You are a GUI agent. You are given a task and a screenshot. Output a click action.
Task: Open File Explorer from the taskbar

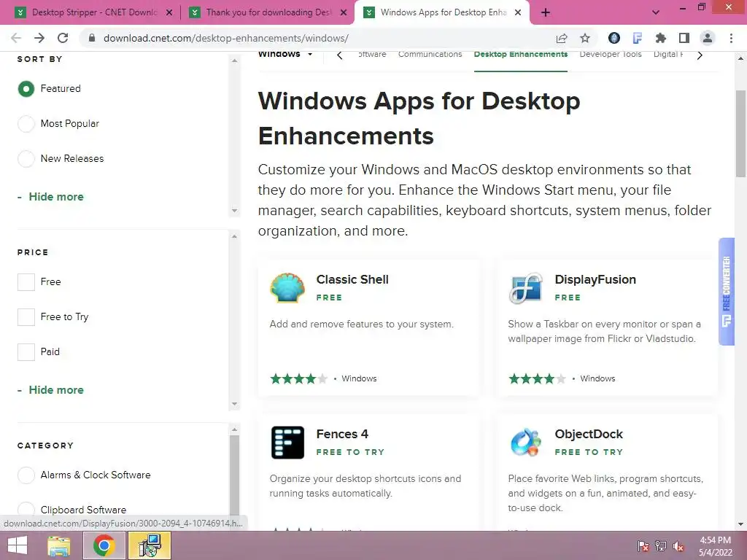tap(59, 545)
